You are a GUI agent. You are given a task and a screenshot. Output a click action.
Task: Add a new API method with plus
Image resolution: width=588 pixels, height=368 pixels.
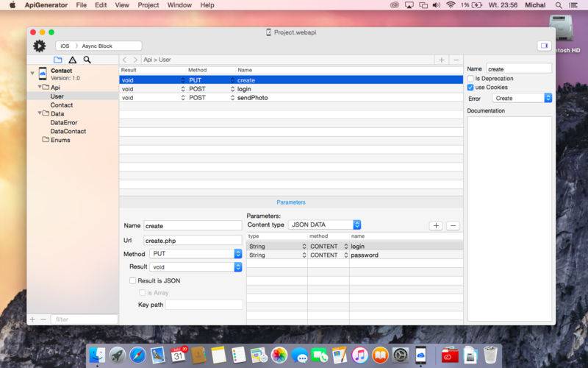pyautogui.click(x=442, y=60)
